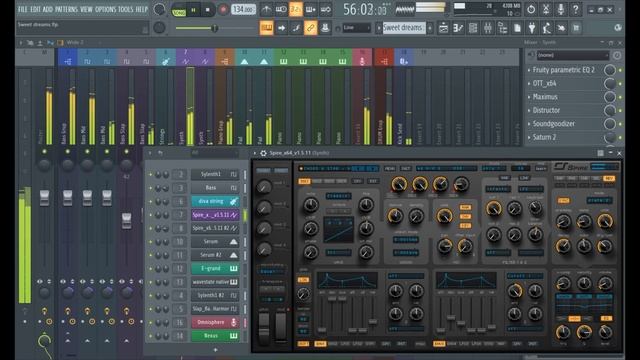Move the Master mixer track volume fader

click(x=44, y=198)
